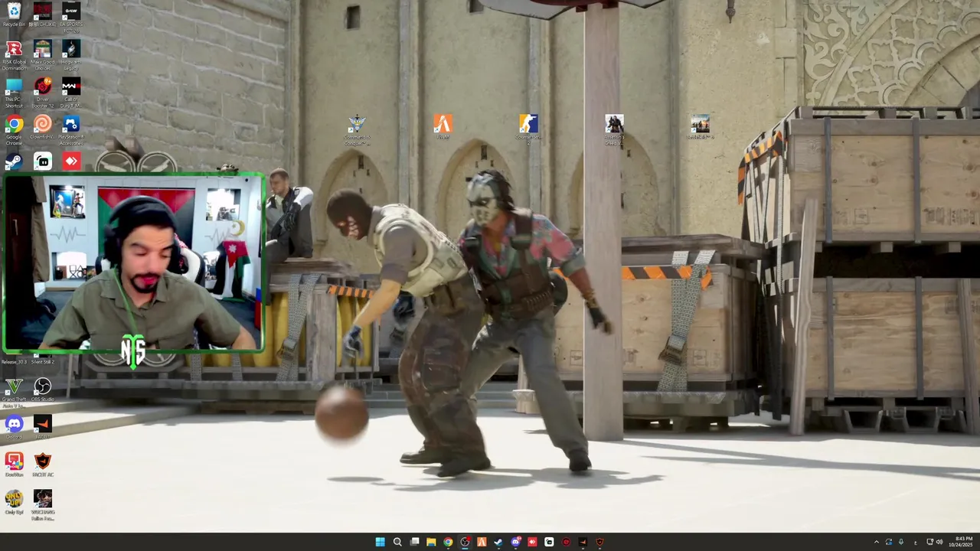980x551 pixels.
Task: Open red AnyDesk icon on the taskbar
Action: click(532, 542)
